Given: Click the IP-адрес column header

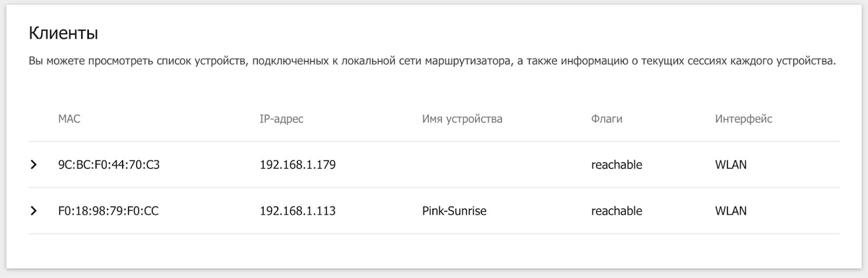Looking at the screenshot, I should click(x=281, y=119).
